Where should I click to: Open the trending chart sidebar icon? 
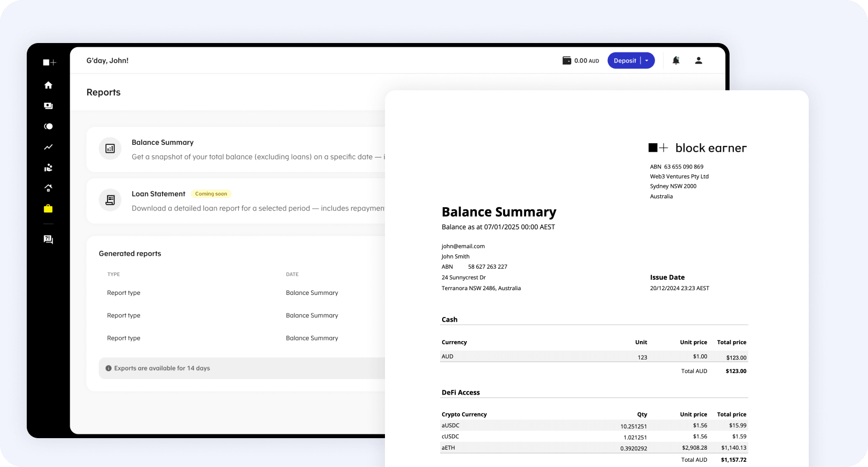(48, 147)
